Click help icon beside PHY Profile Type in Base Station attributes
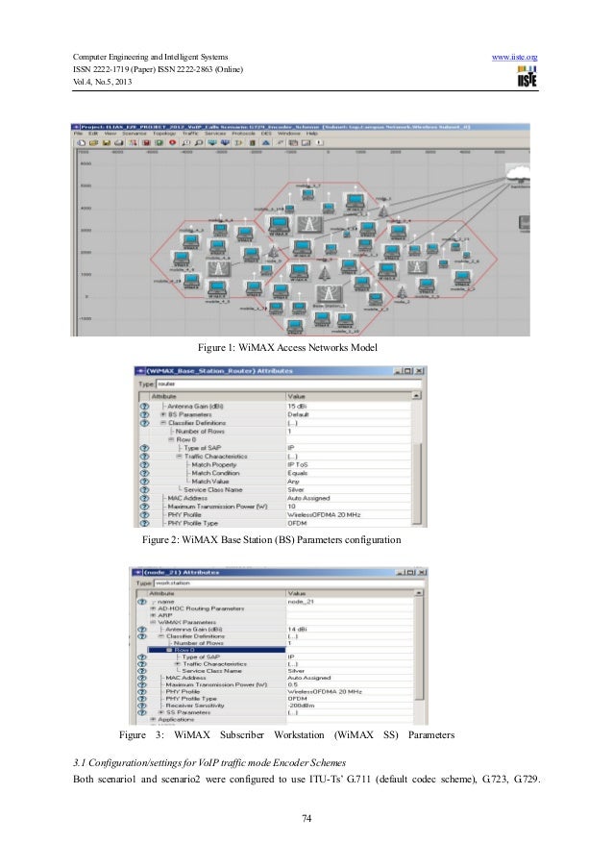The height and width of the screenshot is (868, 613). click(144, 523)
